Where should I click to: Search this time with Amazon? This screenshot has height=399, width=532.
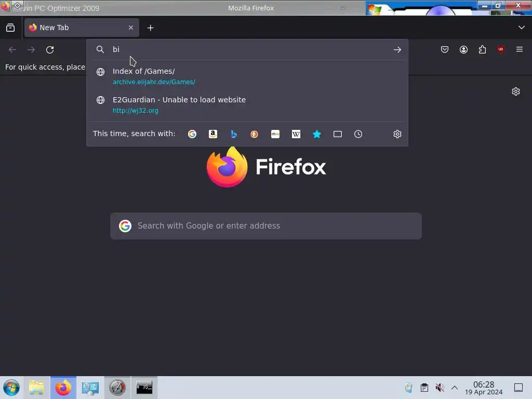pyautogui.click(x=212, y=134)
